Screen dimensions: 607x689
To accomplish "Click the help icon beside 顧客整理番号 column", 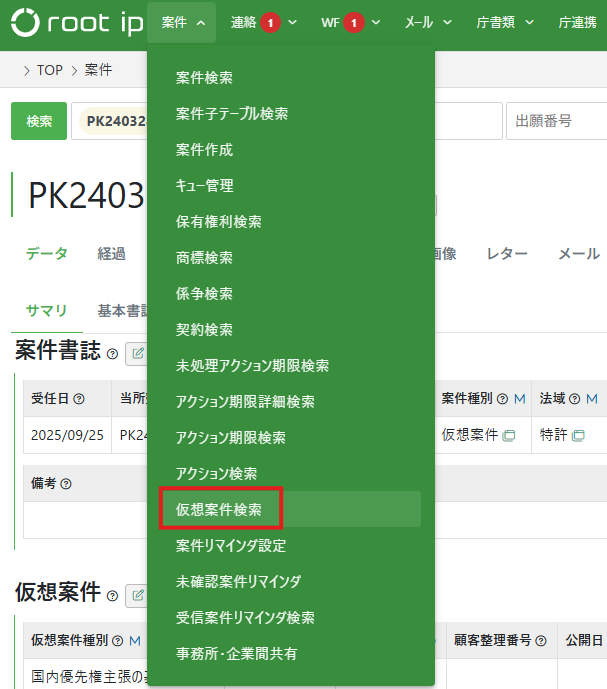I will [x=540, y=640].
